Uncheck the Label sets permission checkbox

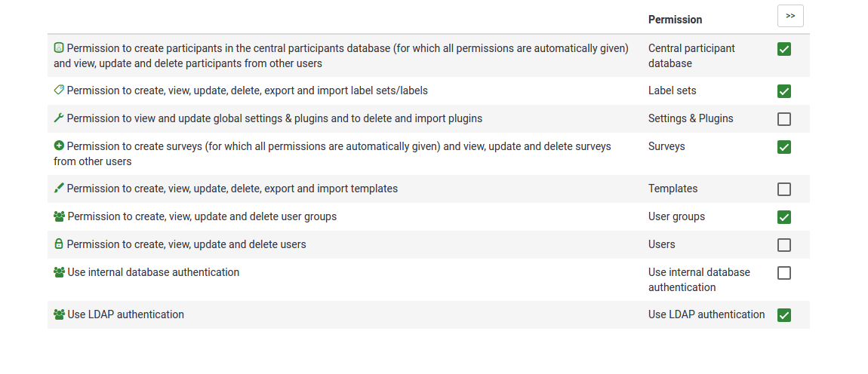[x=784, y=91]
